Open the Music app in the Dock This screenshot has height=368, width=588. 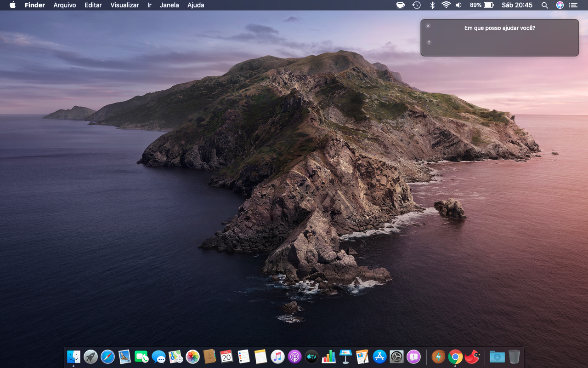point(277,356)
